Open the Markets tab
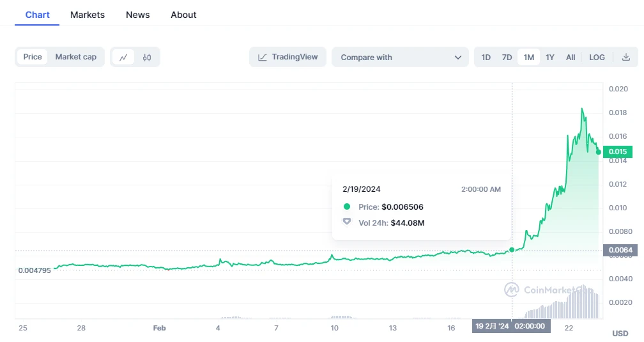 tap(88, 15)
